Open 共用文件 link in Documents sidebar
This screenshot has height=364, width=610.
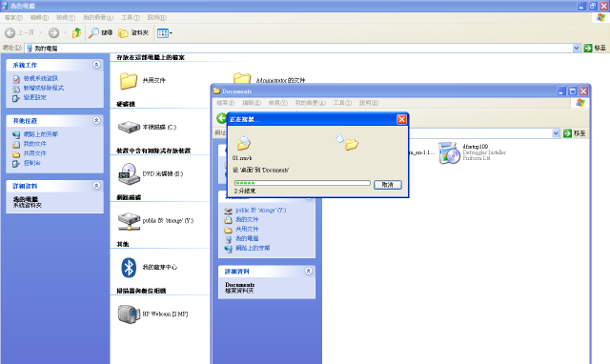tap(247, 229)
